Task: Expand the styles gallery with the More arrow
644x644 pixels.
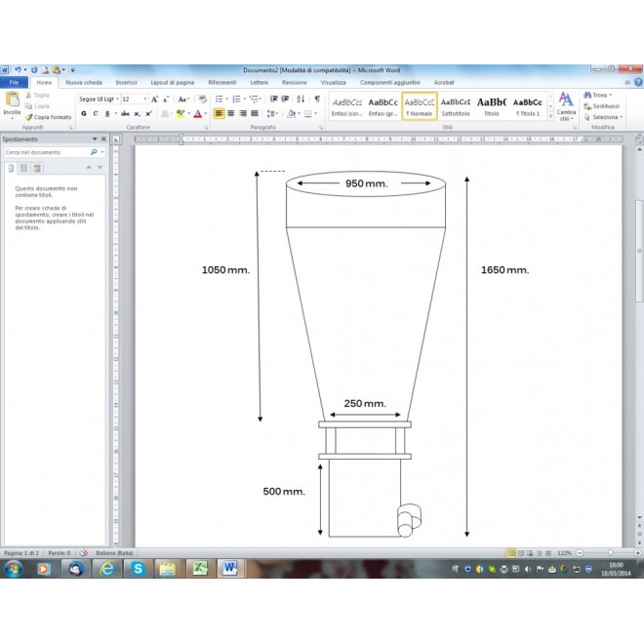Action: tap(550, 117)
